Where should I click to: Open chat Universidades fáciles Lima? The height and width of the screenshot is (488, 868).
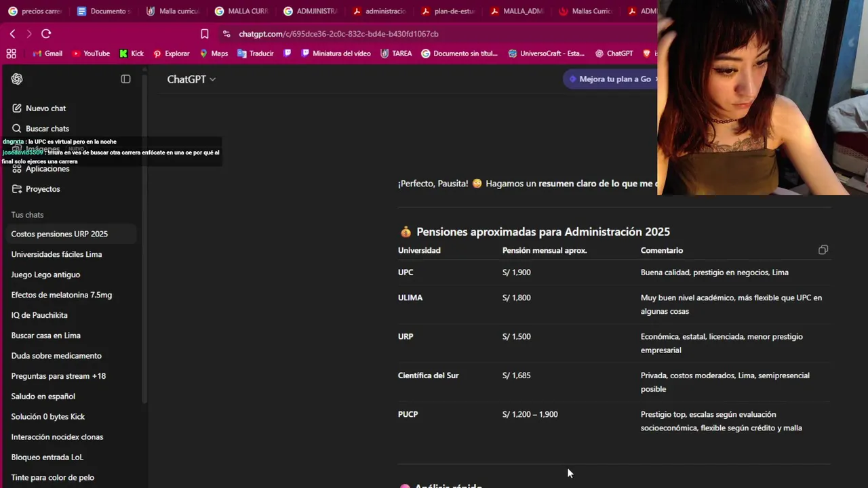point(56,254)
